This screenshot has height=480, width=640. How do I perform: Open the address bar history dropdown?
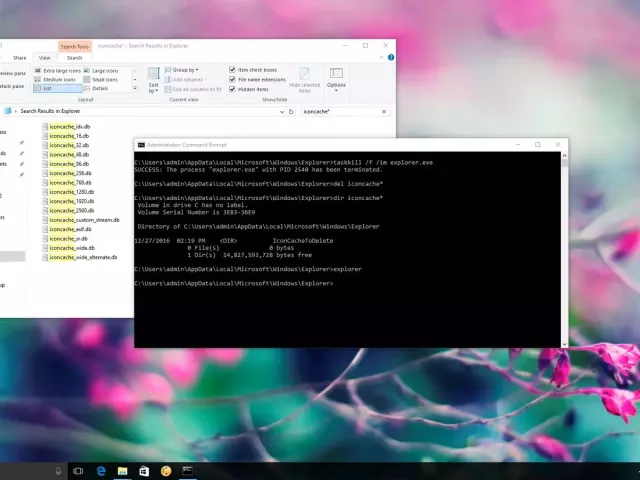tap(283, 112)
